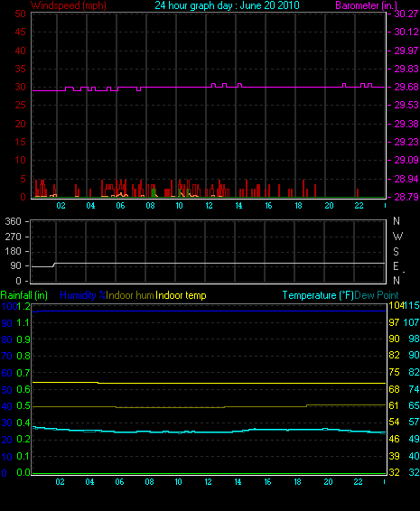Screen dimensions: 420x511
Task: Click the 360 wind direction scale value
Action: (13, 221)
